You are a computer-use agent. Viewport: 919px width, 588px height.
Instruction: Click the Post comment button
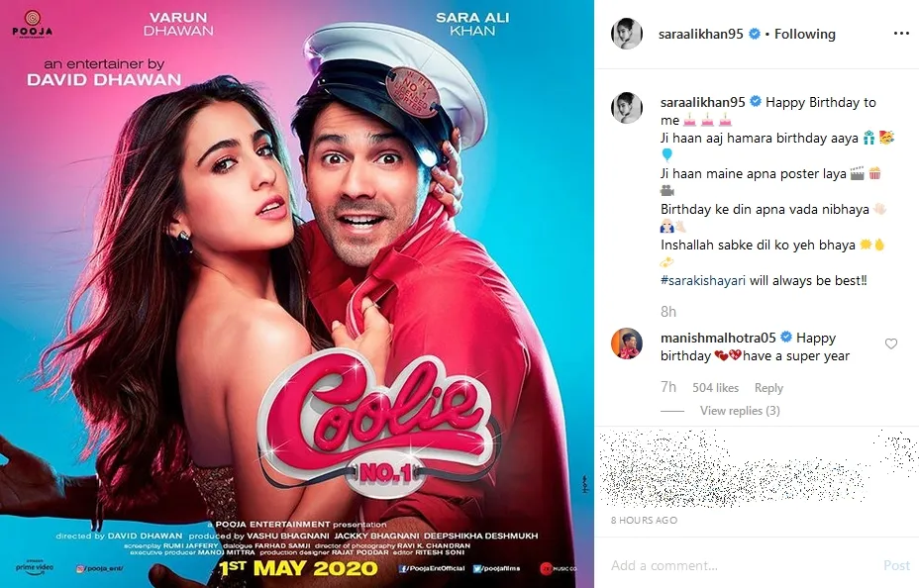897,565
